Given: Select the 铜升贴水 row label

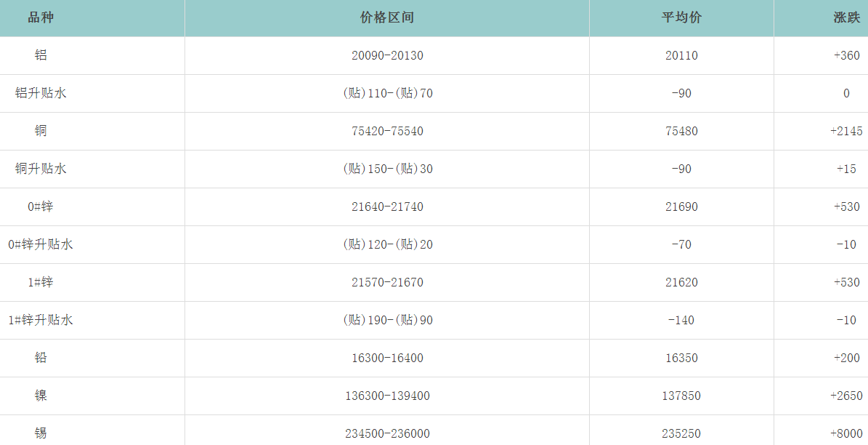Looking at the screenshot, I should point(41,169).
